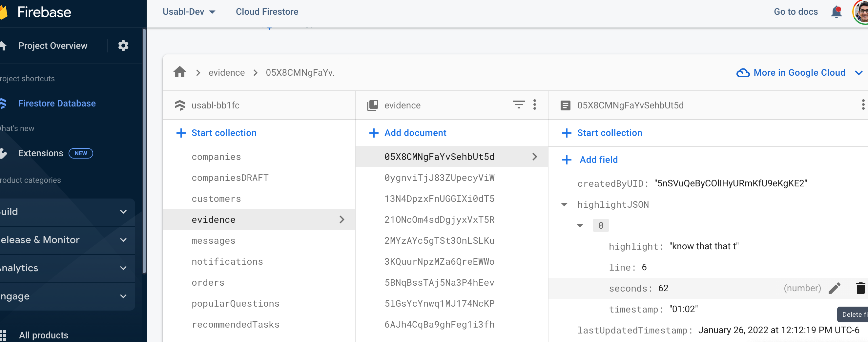Open the document overflow three-dot menu

coord(863,105)
